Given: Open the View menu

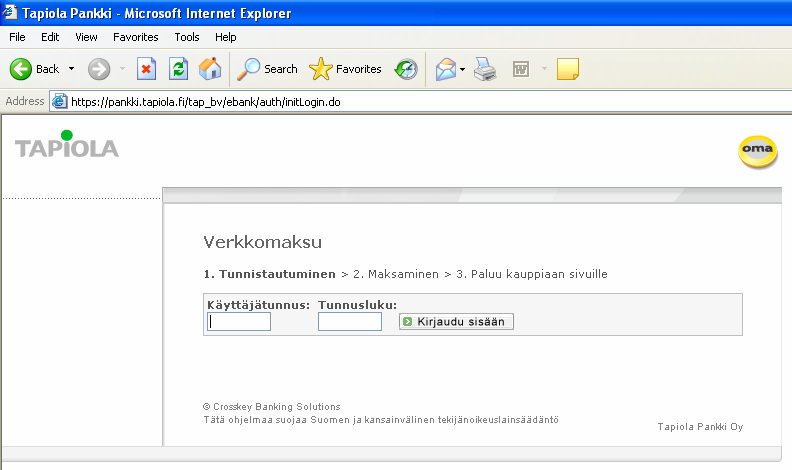Looking at the screenshot, I should 86,37.
